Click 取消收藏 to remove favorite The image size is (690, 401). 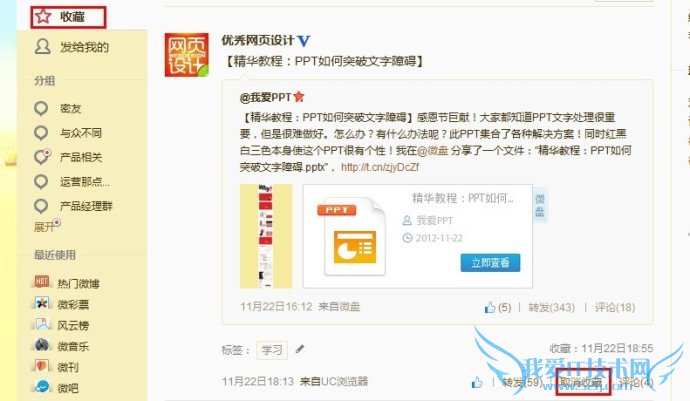[x=581, y=382]
